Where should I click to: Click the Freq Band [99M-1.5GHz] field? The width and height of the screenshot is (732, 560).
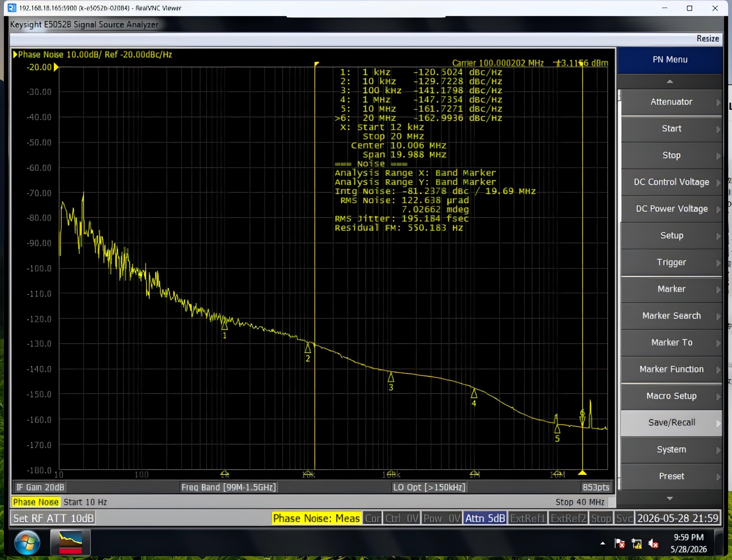click(x=229, y=487)
